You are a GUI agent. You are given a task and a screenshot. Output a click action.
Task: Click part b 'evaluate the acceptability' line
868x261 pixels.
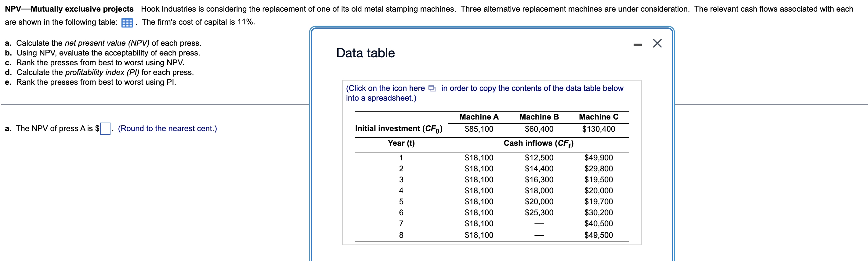(x=103, y=53)
